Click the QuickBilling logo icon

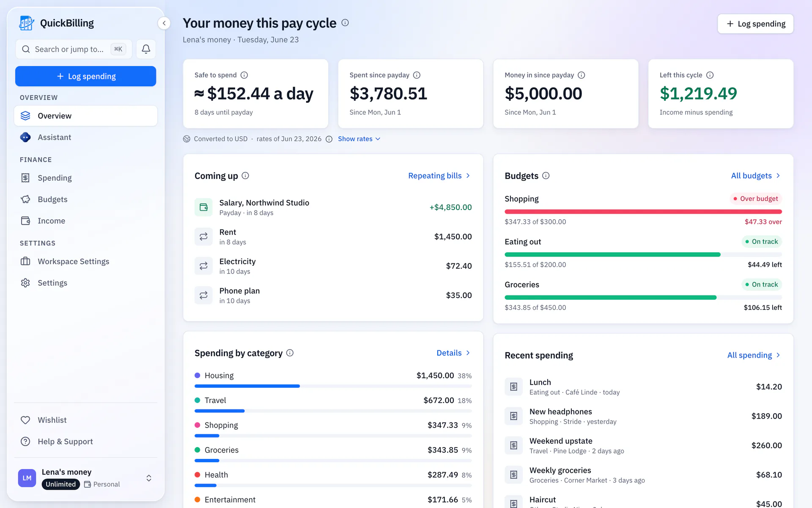(27, 23)
